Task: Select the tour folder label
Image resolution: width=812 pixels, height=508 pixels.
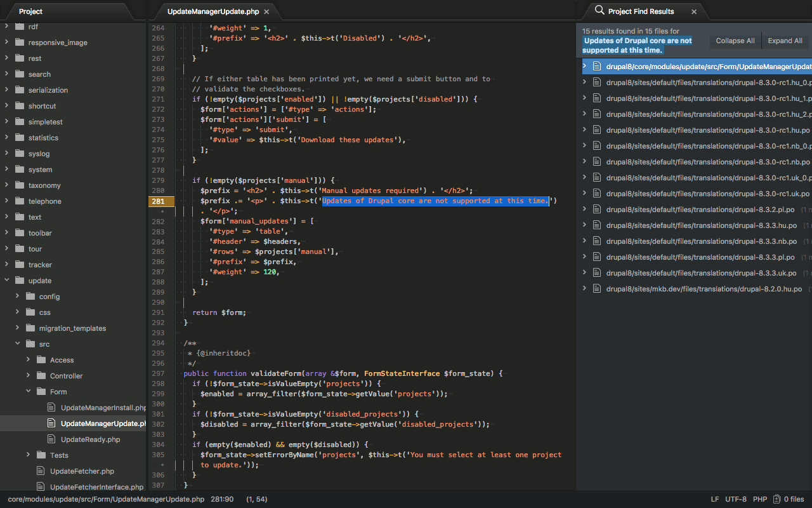Action: tap(35, 249)
